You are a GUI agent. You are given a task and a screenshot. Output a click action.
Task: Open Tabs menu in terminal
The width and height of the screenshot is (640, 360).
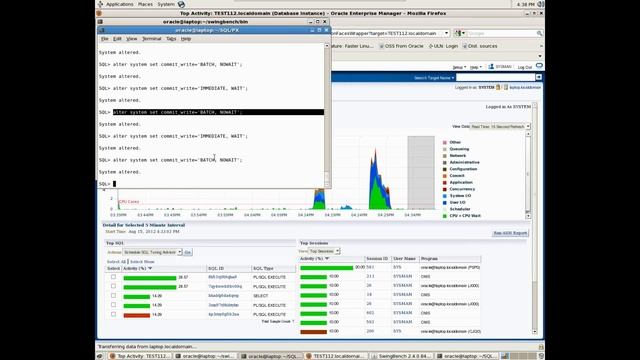coord(171,39)
